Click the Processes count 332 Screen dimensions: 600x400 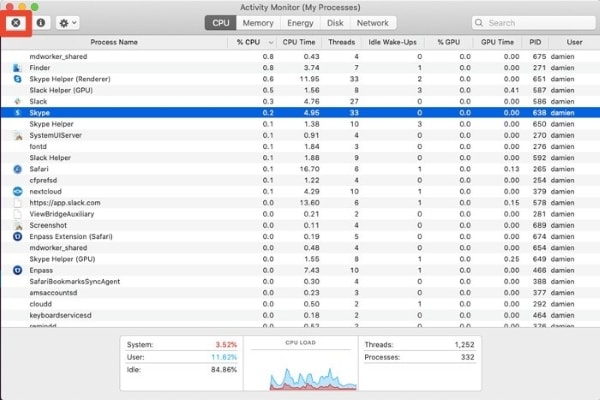[x=468, y=357]
